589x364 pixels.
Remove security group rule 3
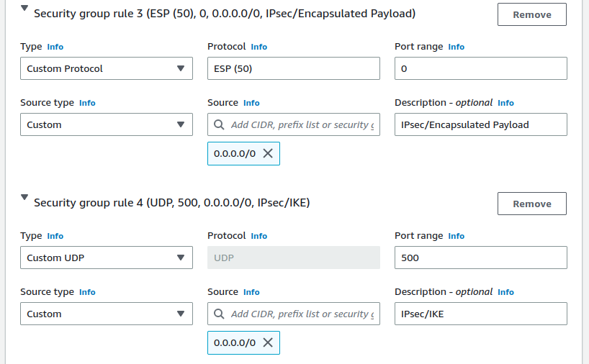[531, 14]
